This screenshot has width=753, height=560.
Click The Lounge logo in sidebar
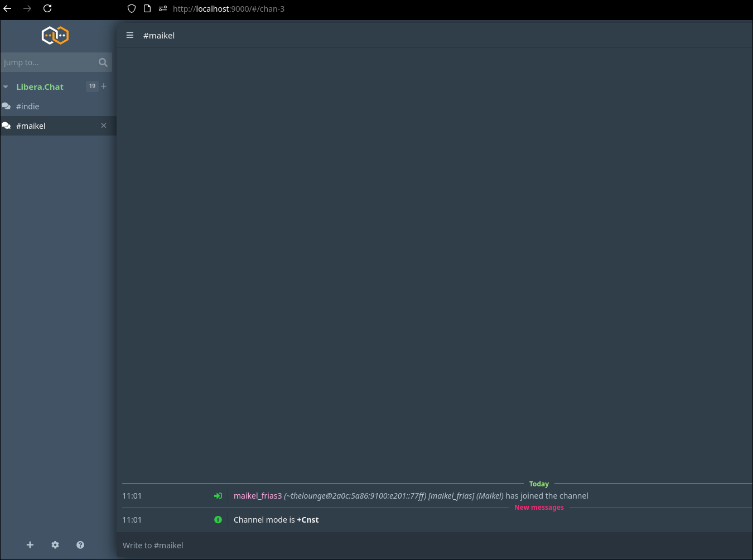coord(55,36)
